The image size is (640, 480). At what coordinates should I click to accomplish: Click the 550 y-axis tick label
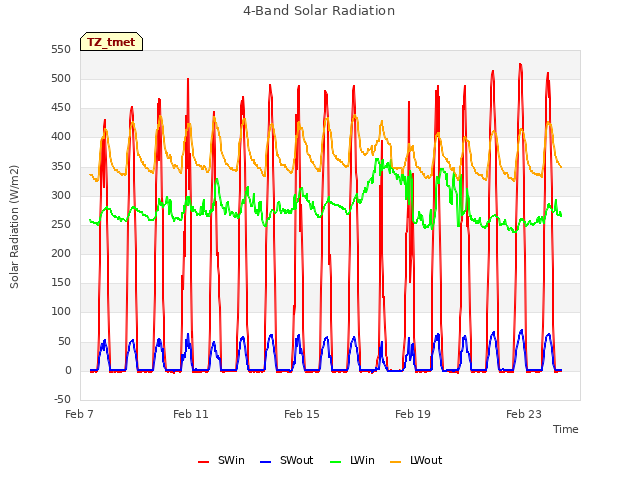click(61, 50)
